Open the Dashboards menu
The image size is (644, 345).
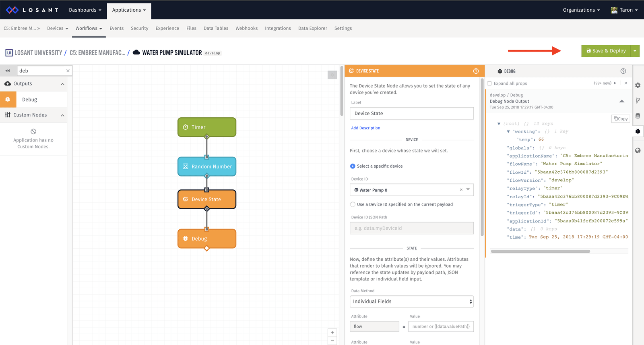coord(85,10)
